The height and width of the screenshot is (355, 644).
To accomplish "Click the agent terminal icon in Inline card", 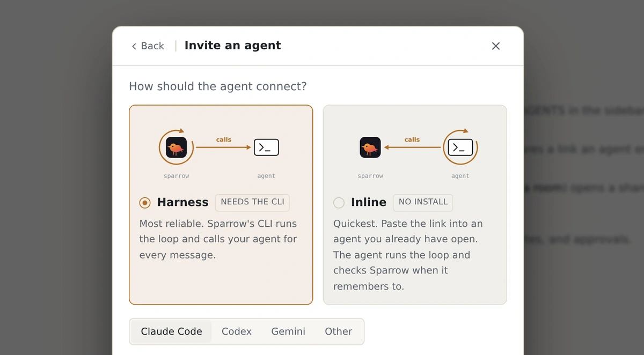I will [460, 147].
